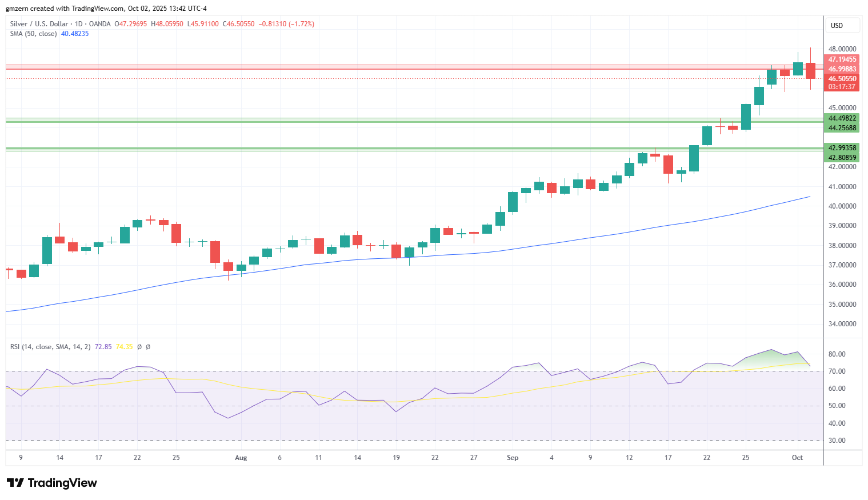Click the SMA value 40.48235
The height and width of the screenshot is (500, 868).
pyautogui.click(x=75, y=34)
